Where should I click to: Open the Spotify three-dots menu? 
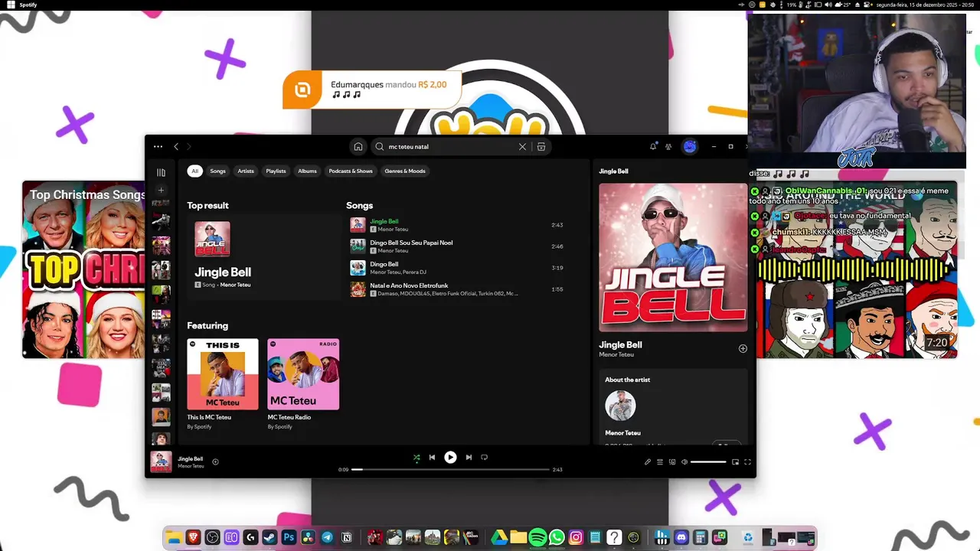pos(158,146)
